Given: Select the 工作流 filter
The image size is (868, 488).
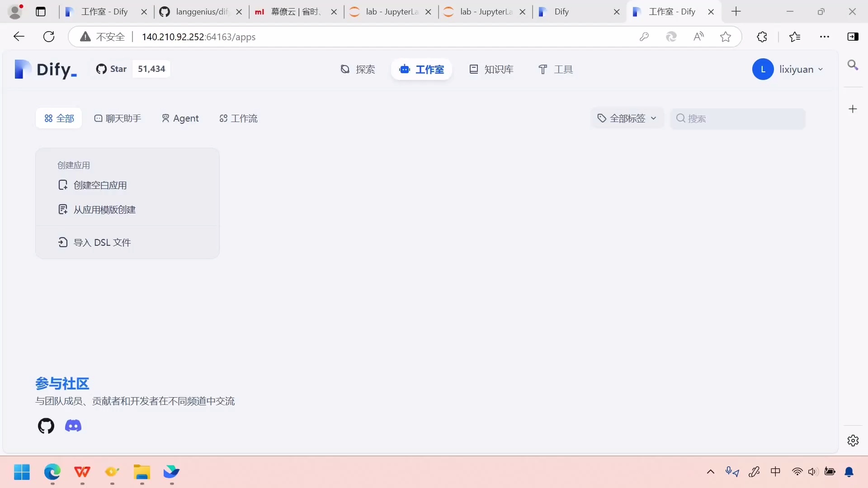Looking at the screenshot, I should pos(238,118).
